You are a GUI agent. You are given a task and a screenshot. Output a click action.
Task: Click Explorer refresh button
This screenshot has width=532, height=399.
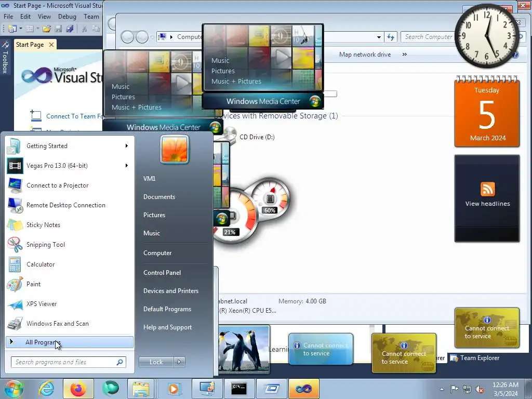point(391,37)
